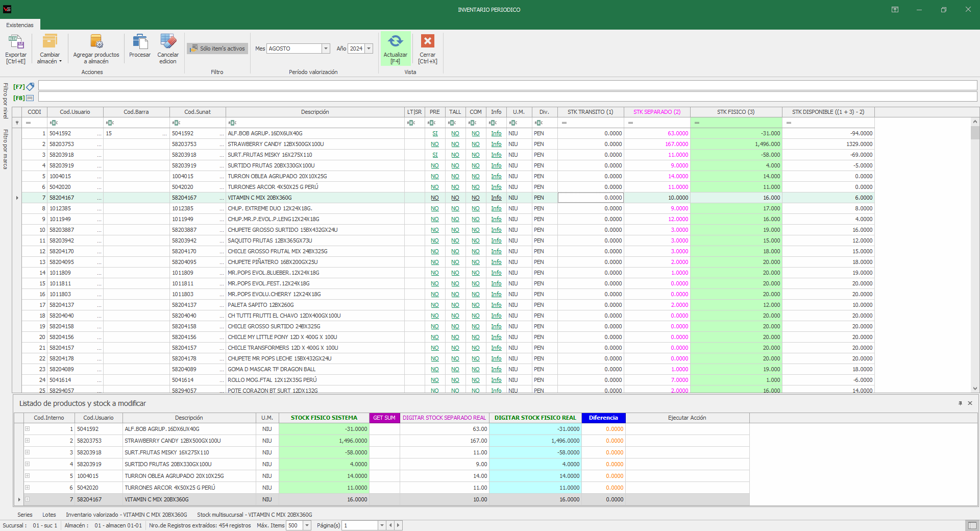Open the Mes dropdown showing AGOSTO
Viewport: 980px width, 531px height.
[326, 49]
